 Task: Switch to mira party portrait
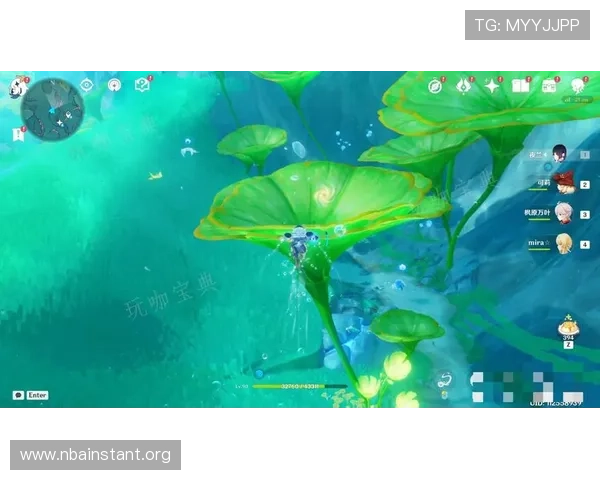point(564,243)
